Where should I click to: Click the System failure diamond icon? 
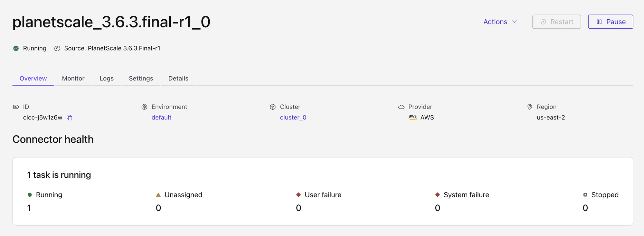tap(437, 195)
